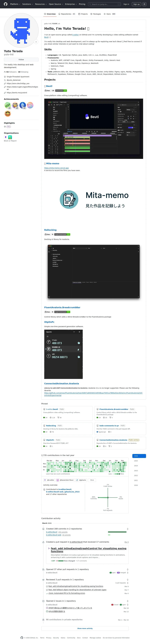Open stargazers 9 on pinned ConnectedAnimation.Avalonia
This screenshot has height=644, width=150.
tap(104, 446)
